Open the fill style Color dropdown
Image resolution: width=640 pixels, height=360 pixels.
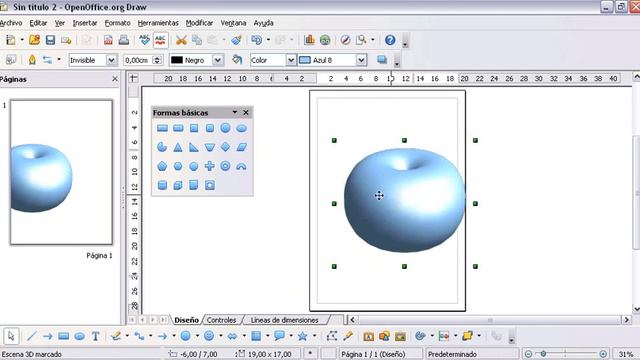(x=291, y=60)
